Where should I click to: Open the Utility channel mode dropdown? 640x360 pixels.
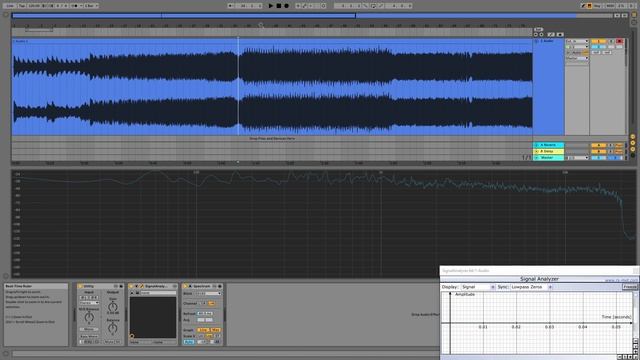89,303
